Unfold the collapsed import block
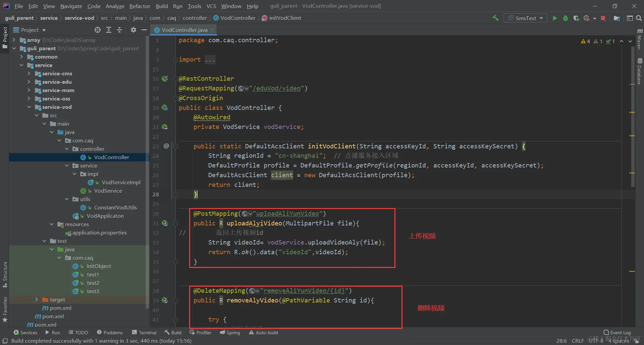The height and width of the screenshot is (345, 644). (175, 60)
